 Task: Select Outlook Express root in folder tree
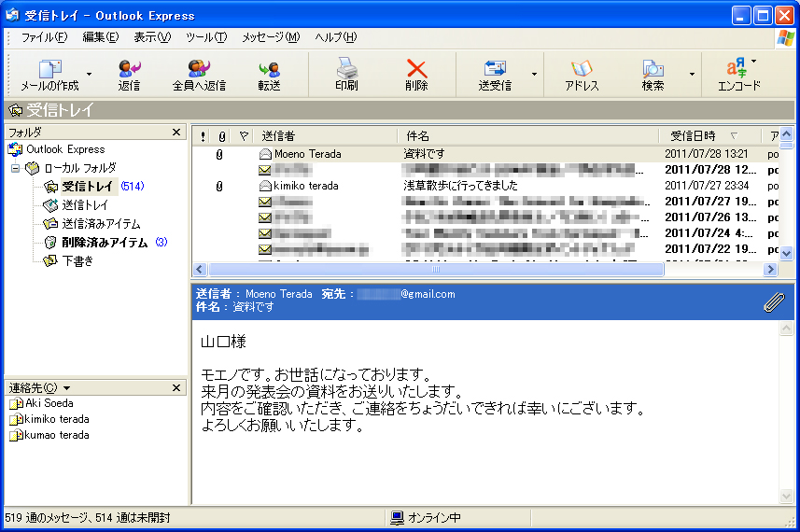65,149
